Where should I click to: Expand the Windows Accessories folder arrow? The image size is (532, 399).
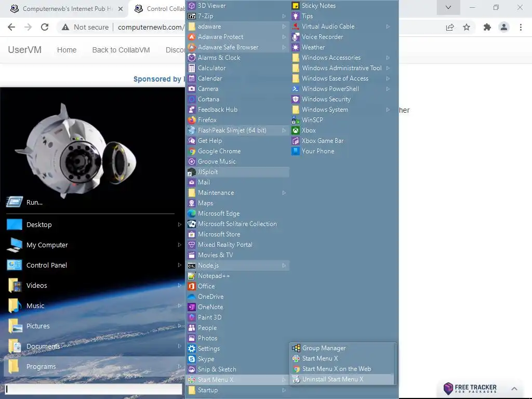(x=388, y=58)
